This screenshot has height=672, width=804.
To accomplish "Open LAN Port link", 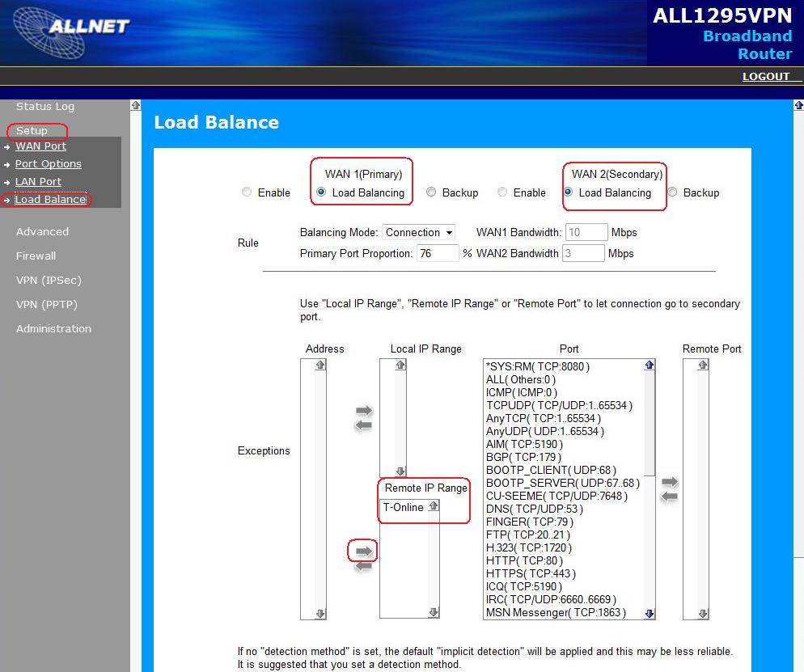I will [39, 181].
